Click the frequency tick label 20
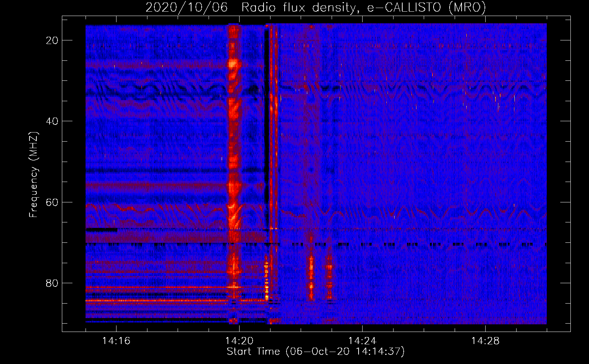 click(52, 40)
